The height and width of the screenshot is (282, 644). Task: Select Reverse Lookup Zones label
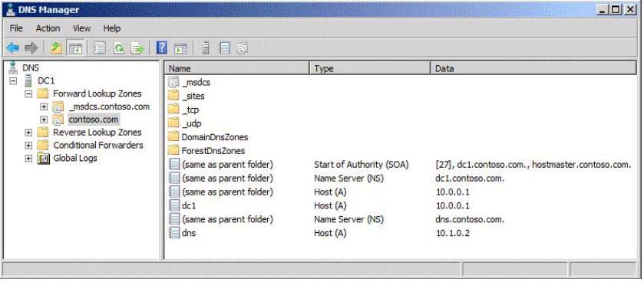click(x=97, y=133)
